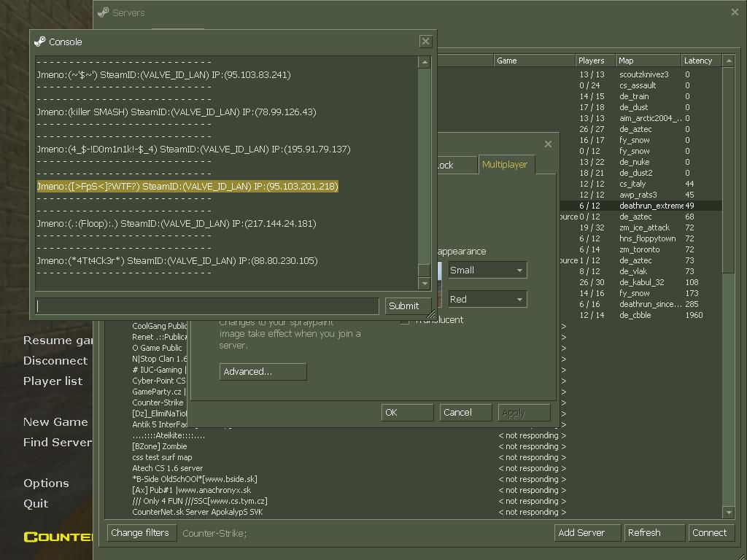Select CoolGang Public server
This screenshot has height=560, width=747.
[160, 326]
